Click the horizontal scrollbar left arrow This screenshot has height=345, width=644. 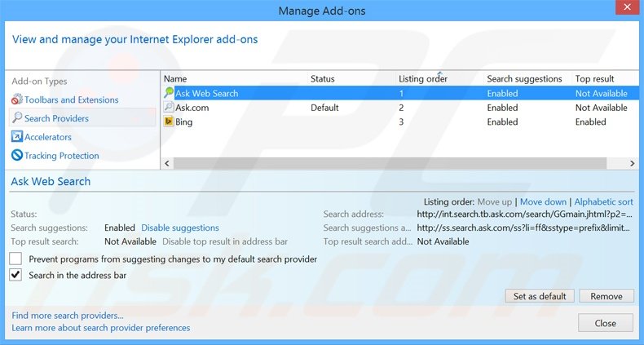[x=167, y=163]
